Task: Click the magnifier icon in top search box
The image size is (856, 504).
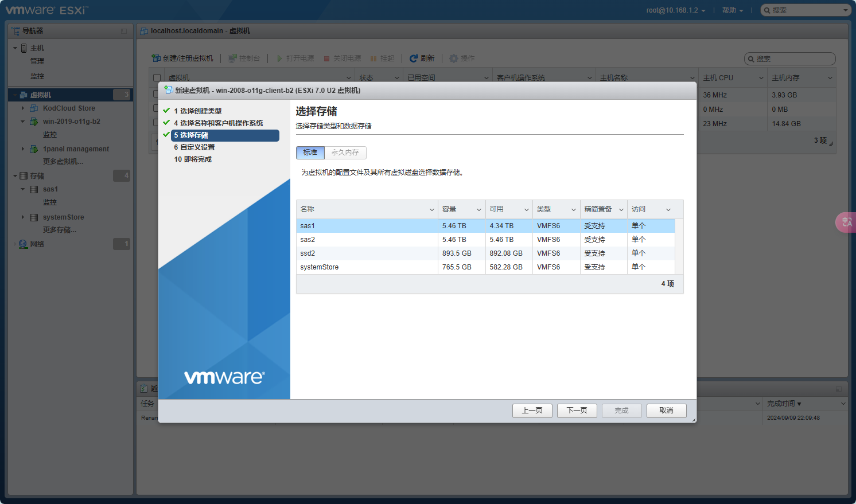Action: coord(767,10)
